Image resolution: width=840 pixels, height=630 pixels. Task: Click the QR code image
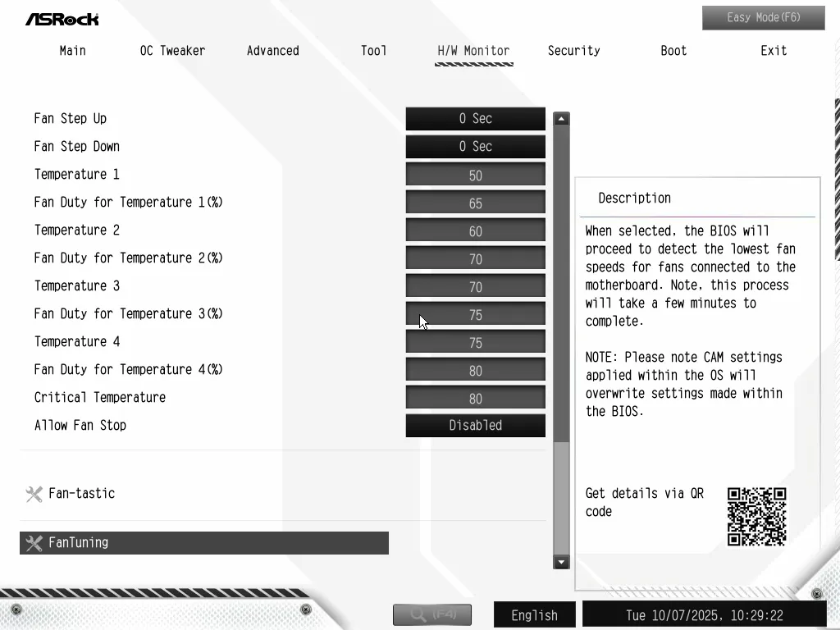point(756,517)
